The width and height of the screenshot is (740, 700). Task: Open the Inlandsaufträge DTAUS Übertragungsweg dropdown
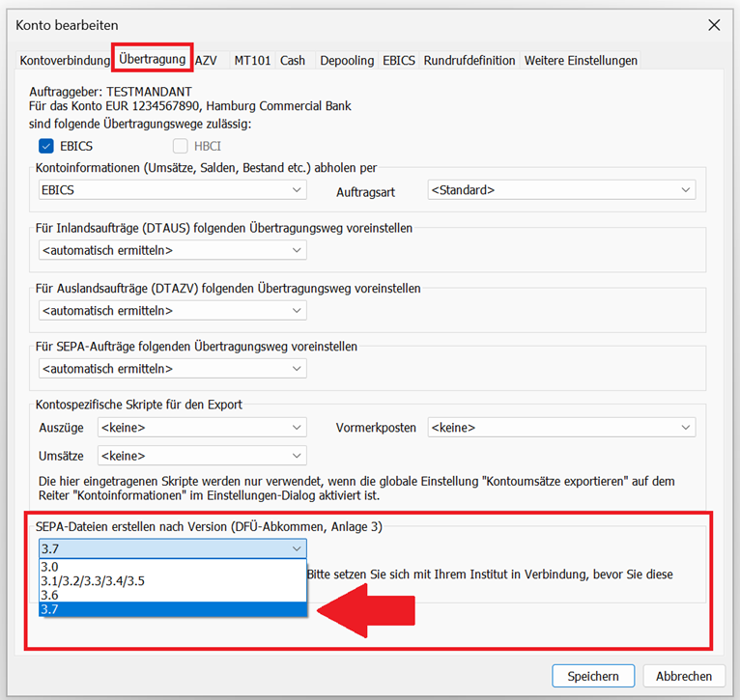tap(173, 250)
